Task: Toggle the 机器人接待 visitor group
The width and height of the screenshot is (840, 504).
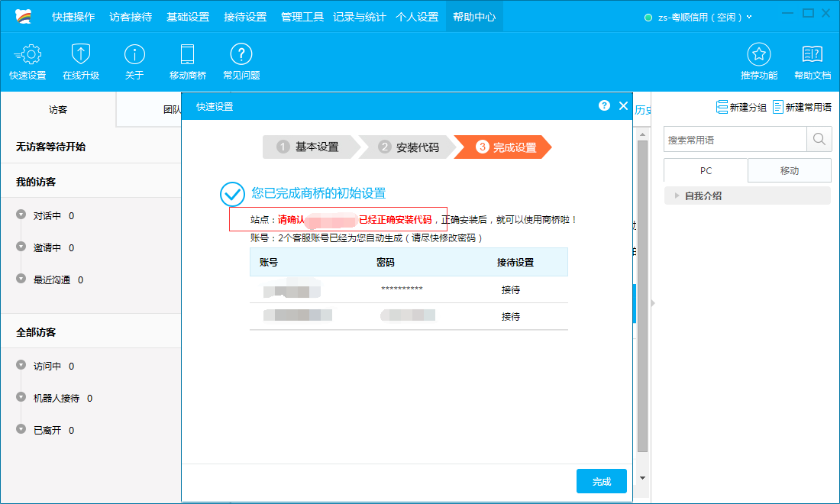Action: [21, 398]
